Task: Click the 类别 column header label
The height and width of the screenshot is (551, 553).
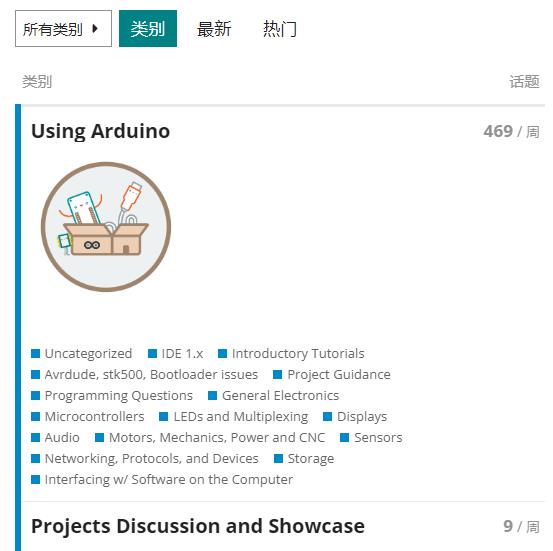Action: pos(37,82)
